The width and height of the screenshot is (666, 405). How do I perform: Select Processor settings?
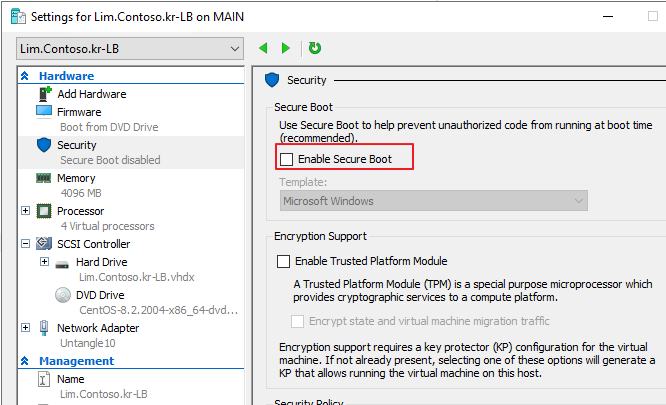80,211
